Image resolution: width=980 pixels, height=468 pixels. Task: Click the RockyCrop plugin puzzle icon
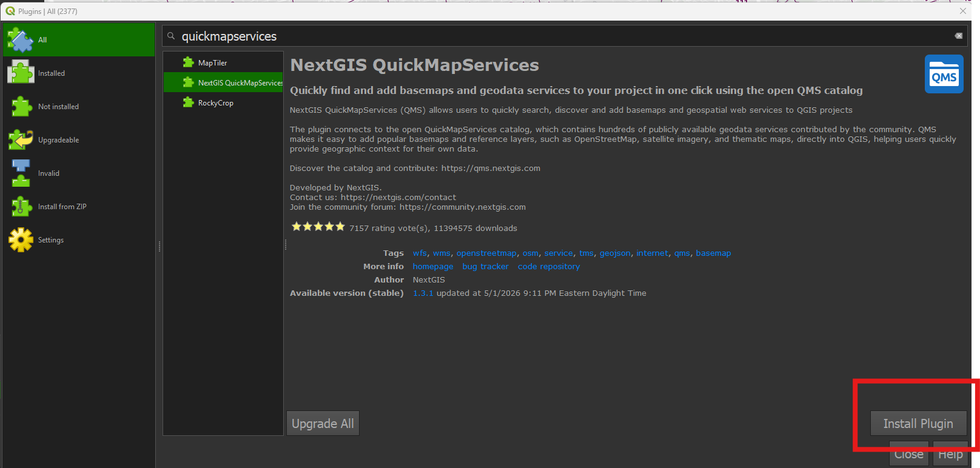point(189,102)
